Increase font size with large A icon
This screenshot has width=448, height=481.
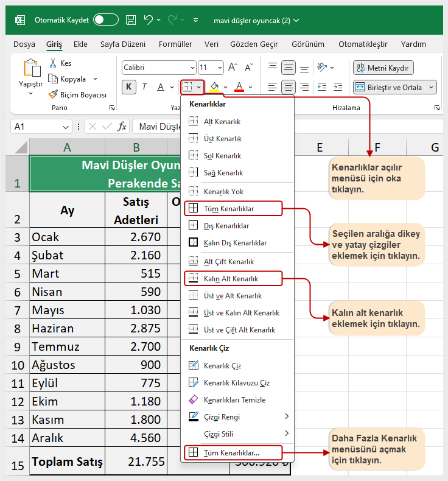tap(233, 67)
